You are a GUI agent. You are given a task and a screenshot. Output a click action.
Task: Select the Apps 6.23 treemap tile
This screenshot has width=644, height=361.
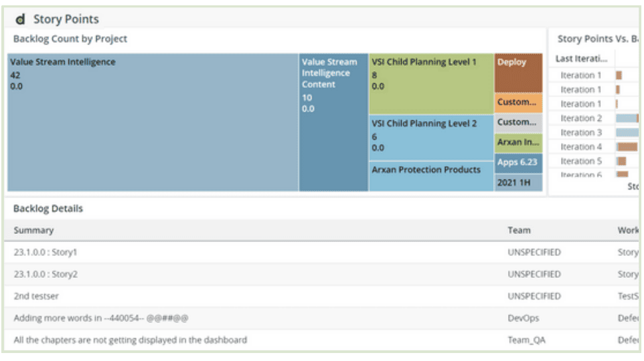click(x=519, y=163)
